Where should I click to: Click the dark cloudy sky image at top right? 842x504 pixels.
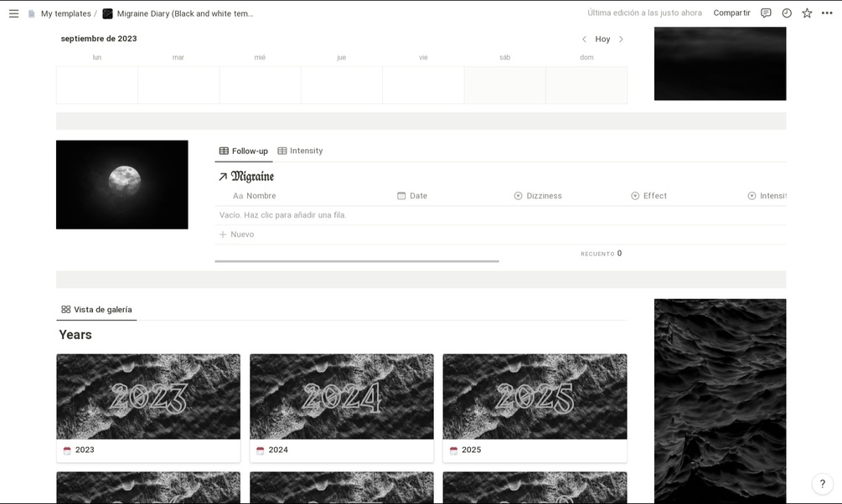point(721,64)
